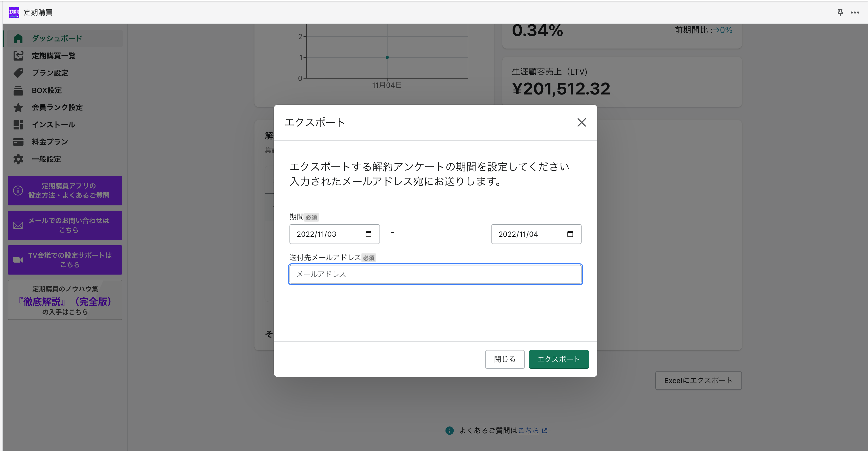Open start date calendar picker icon
Viewport: 868px width, 451px height.
(368, 234)
